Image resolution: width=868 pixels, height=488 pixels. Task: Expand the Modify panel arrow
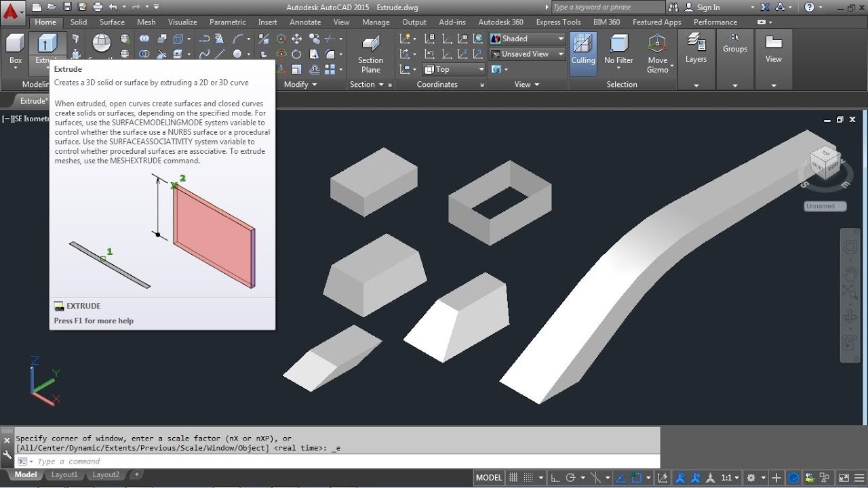click(313, 85)
